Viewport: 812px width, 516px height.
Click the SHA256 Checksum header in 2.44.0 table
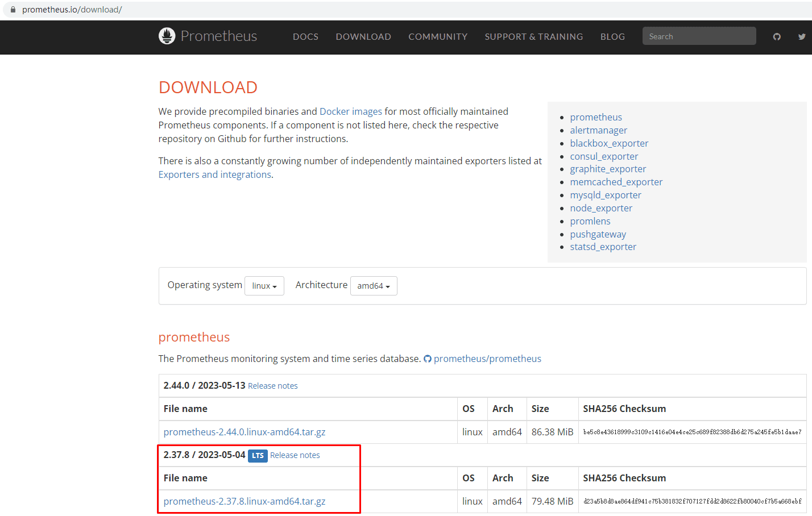pos(624,409)
